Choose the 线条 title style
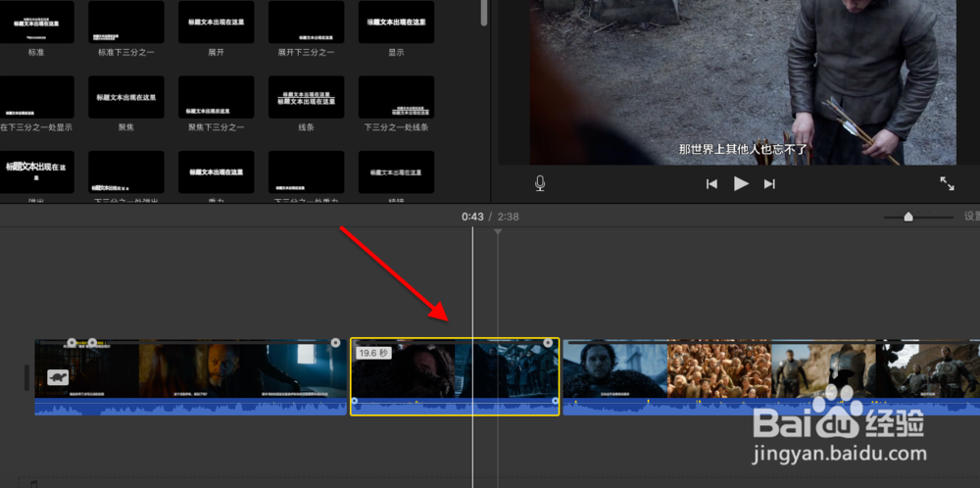980x488 pixels. pyautogui.click(x=306, y=97)
